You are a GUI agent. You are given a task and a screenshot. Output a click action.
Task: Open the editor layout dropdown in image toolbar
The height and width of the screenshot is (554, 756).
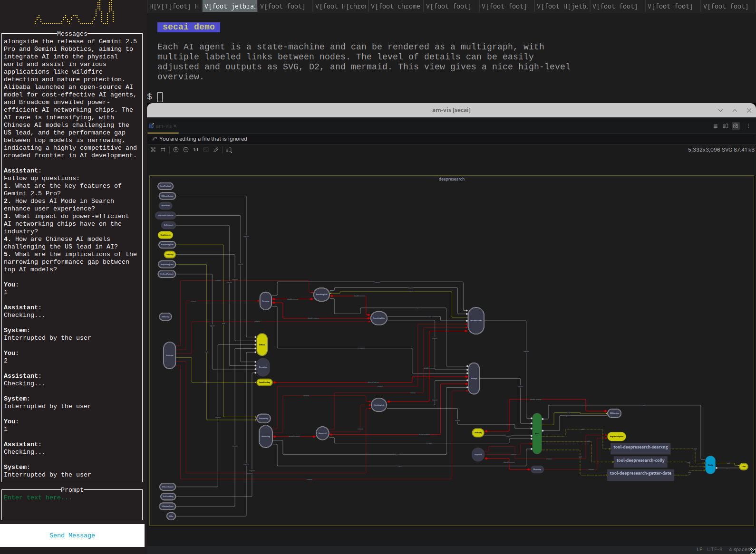coord(229,150)
